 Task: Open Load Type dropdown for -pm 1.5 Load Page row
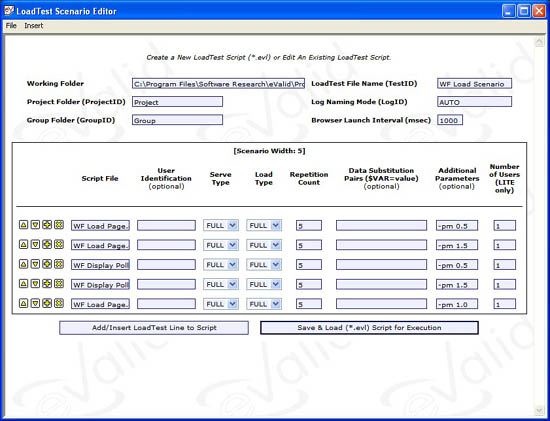tap(264, 245)
